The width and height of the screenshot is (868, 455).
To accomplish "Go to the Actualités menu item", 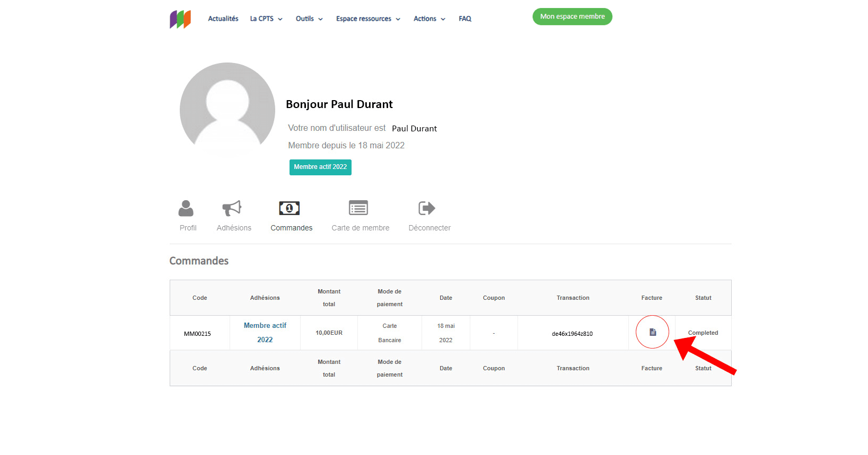I will [x=223, y=19].
